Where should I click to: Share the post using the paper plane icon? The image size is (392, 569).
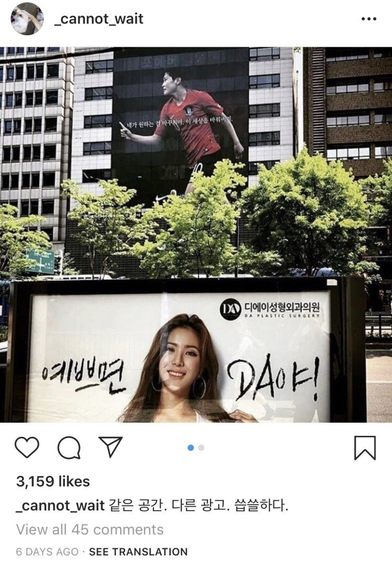pyautogui.click(x=111, y=447)
